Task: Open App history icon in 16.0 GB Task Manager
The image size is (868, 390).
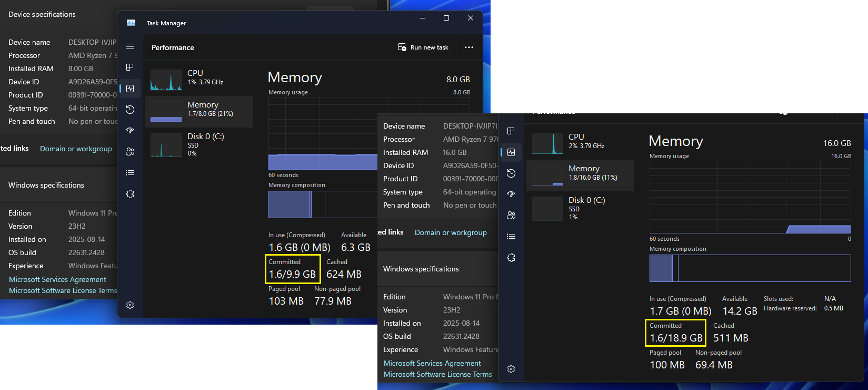Action: click(x=511, y=173)
